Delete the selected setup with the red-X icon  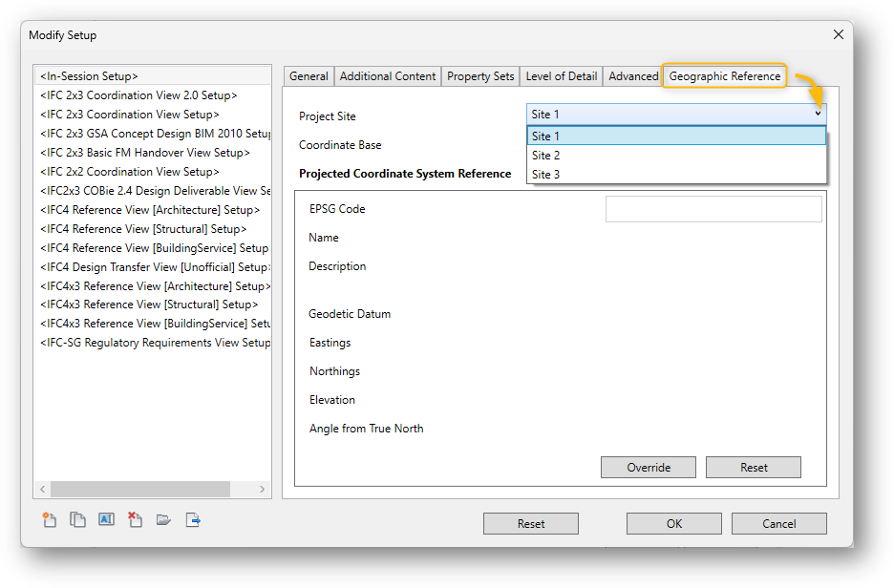point(135,519)
